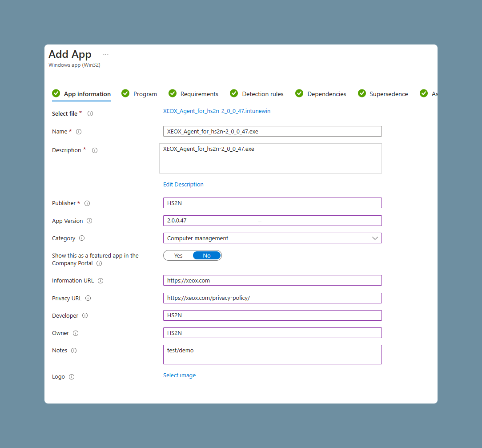Click the Developer input field

273,315
